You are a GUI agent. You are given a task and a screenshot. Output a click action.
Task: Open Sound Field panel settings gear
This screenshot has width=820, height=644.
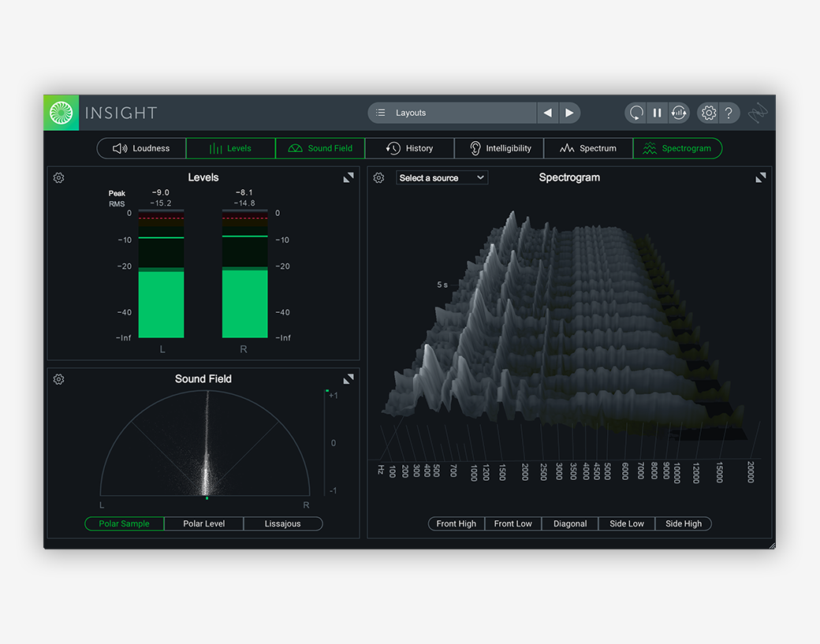tap(58, 379)
